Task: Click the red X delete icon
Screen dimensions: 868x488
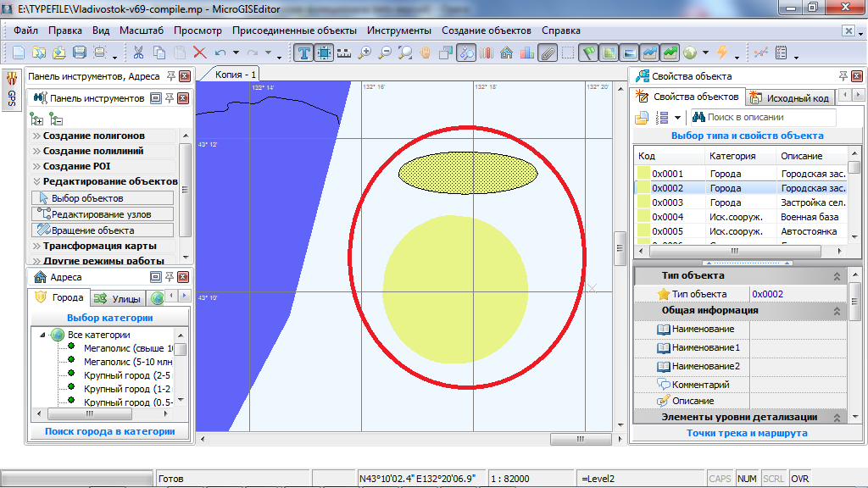Action: [x=200, y=53]
